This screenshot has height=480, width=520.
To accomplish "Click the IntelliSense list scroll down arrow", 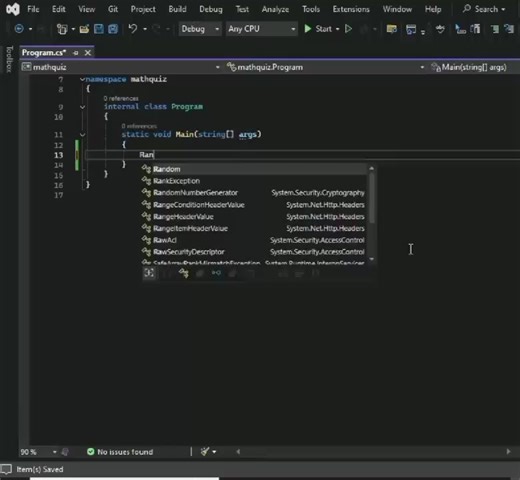I will (x=372, y=259).
